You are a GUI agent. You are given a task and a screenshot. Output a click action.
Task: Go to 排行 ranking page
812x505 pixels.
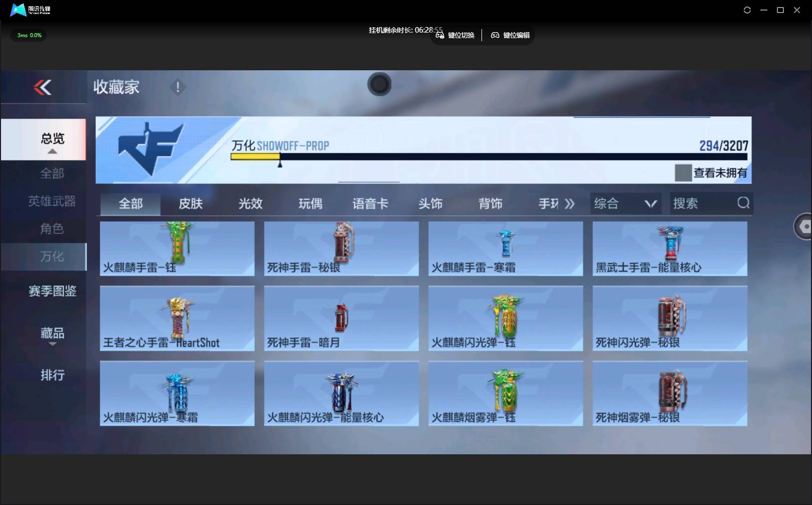coord(52,375)
